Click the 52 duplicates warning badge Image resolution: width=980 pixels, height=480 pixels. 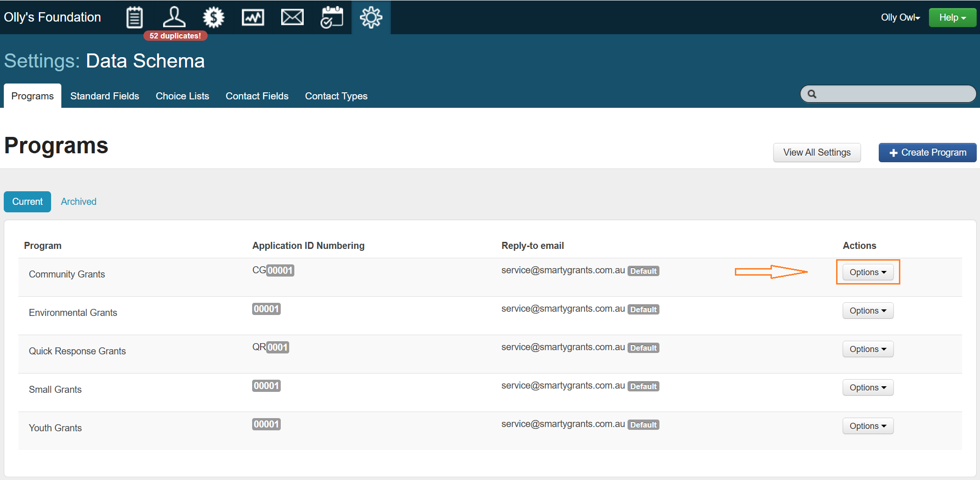(x=175, y=36)
